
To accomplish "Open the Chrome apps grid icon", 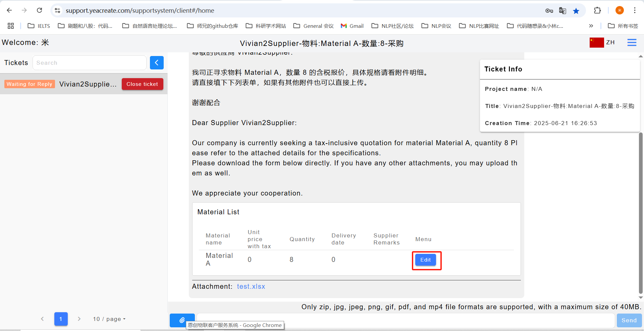I will [11, 26].
